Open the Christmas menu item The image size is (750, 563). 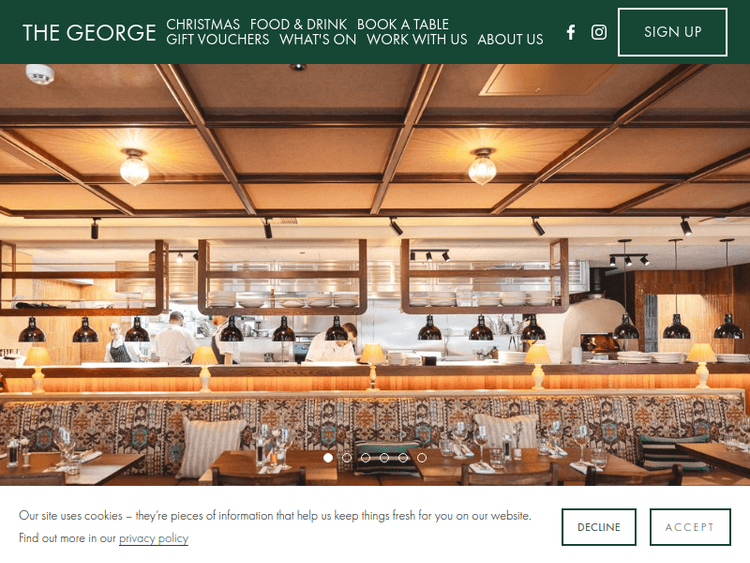(x=203, y=24)
